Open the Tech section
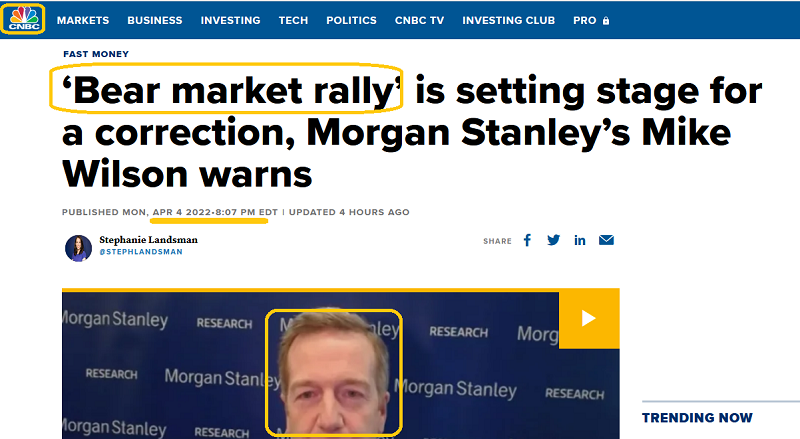Viewport: 800px width, 439px height. pyautogui.click(x=293, y=20)
